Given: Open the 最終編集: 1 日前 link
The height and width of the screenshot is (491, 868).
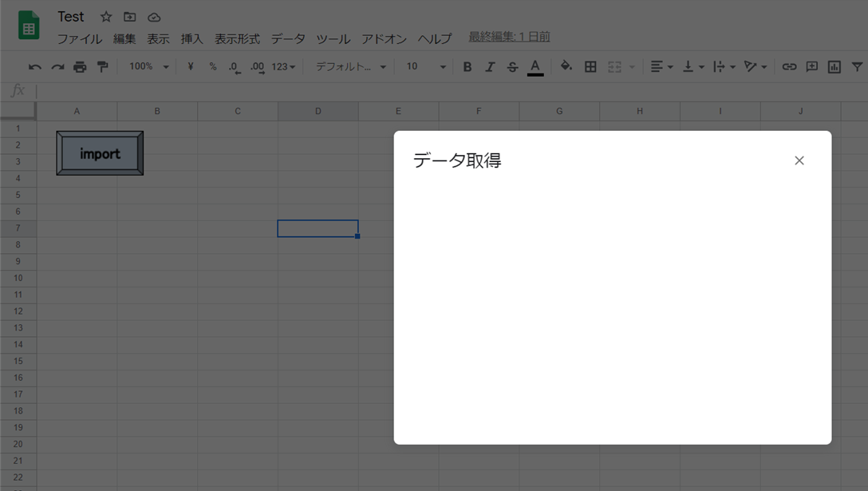Looking at the screenshot, I should (509, 38).
